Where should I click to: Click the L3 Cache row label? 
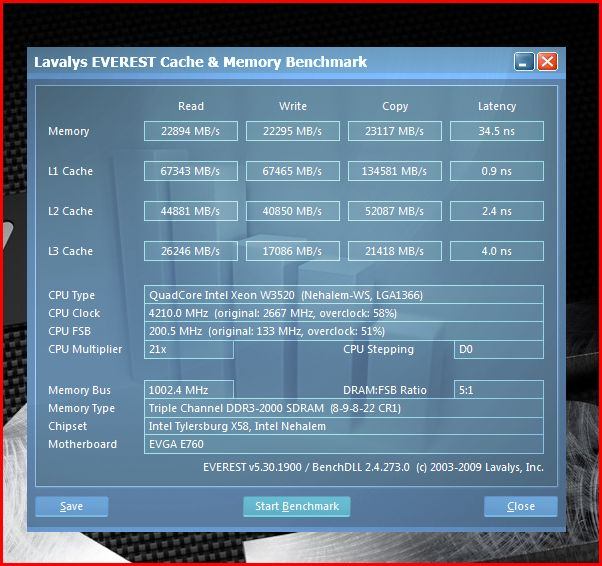tap(70, 251)
